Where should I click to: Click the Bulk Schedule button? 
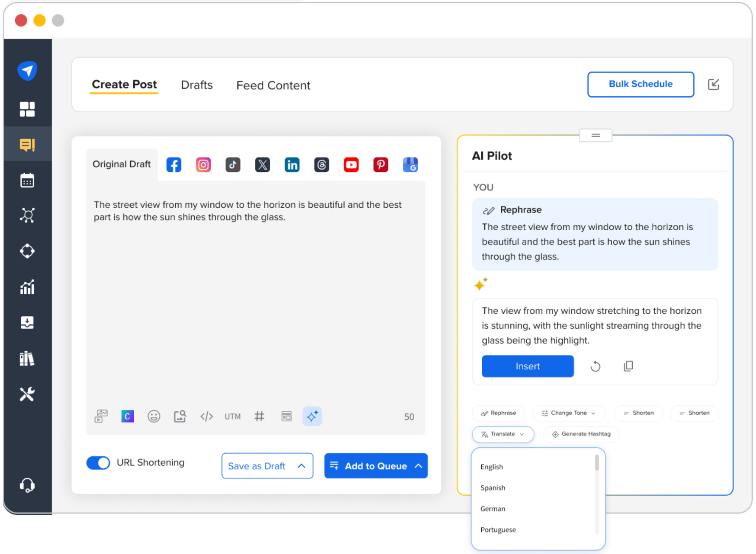click(641, 84)
